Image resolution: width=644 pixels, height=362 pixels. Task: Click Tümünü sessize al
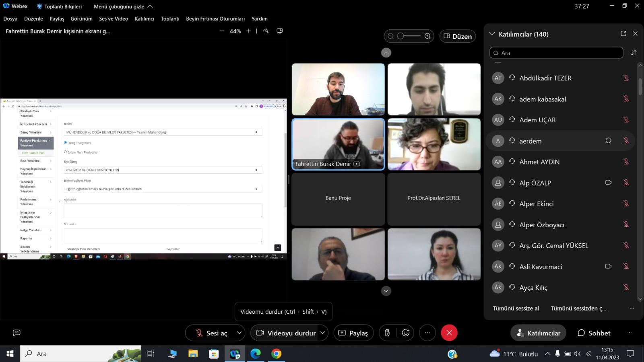coord(516,309)
